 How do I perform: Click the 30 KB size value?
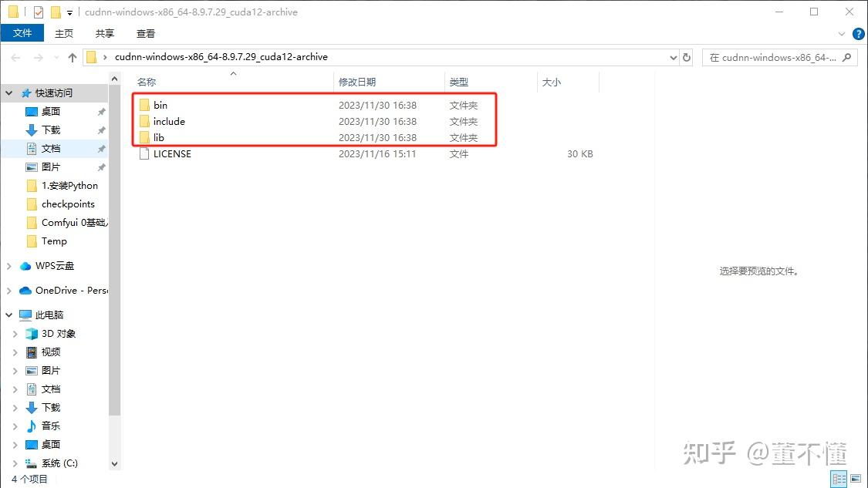[x=579, y=154]
